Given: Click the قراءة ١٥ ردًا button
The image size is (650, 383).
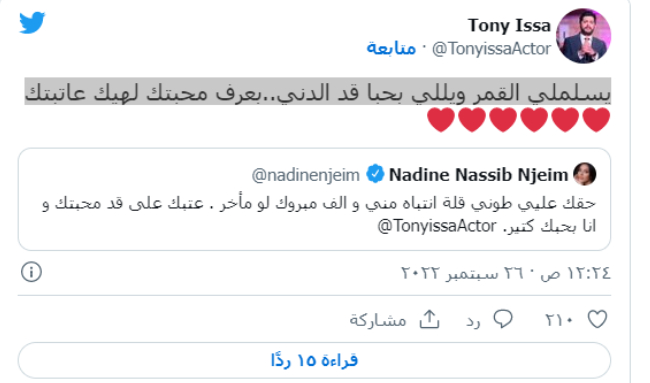Looking at the screenshot, I should tap(314, 360).
